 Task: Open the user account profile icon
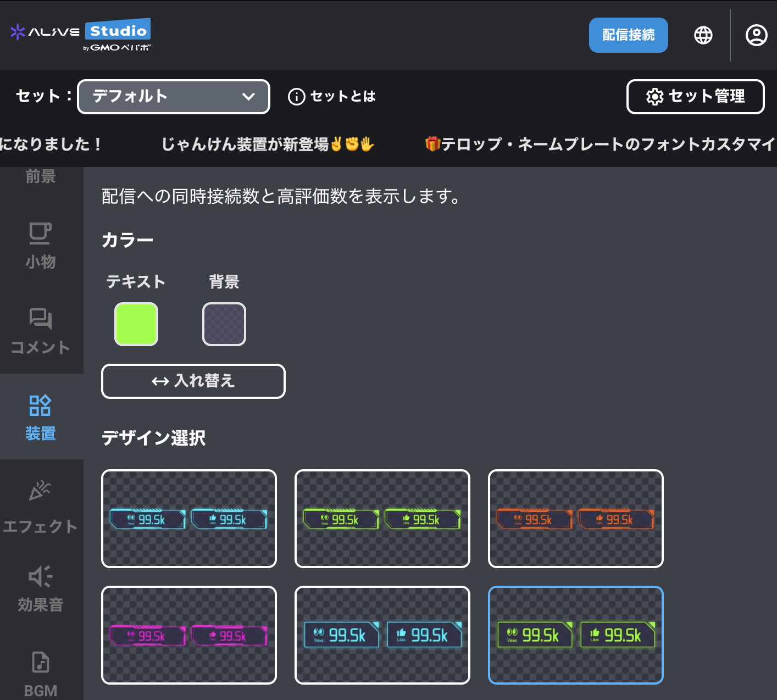click(x=756, y=35)
